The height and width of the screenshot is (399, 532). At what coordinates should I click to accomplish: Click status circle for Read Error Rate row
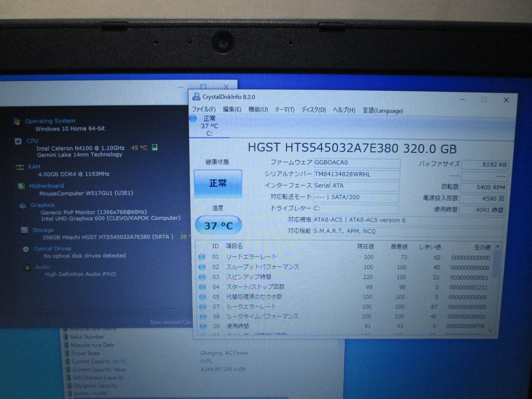(x=202, y=257)
